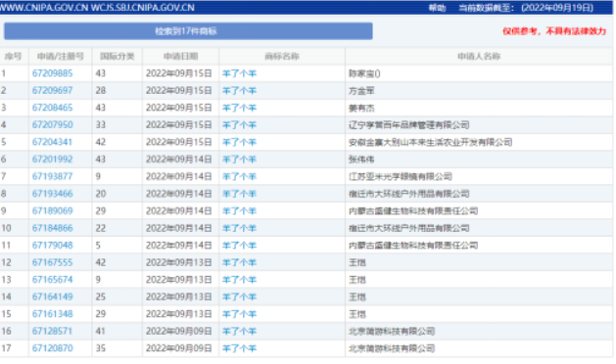Click the blue search results count banner
This screenshot has width=616, height=364.
(x=188, y=31)
